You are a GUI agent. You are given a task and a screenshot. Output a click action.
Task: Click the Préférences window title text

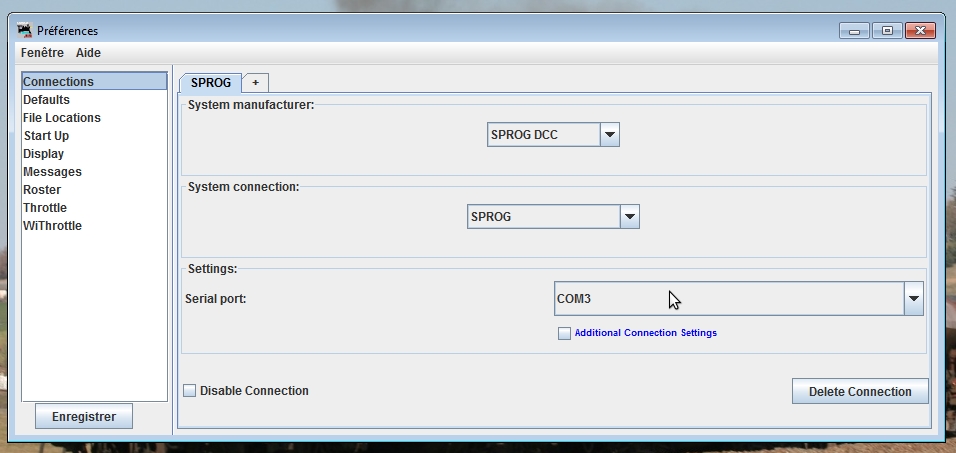67,30
